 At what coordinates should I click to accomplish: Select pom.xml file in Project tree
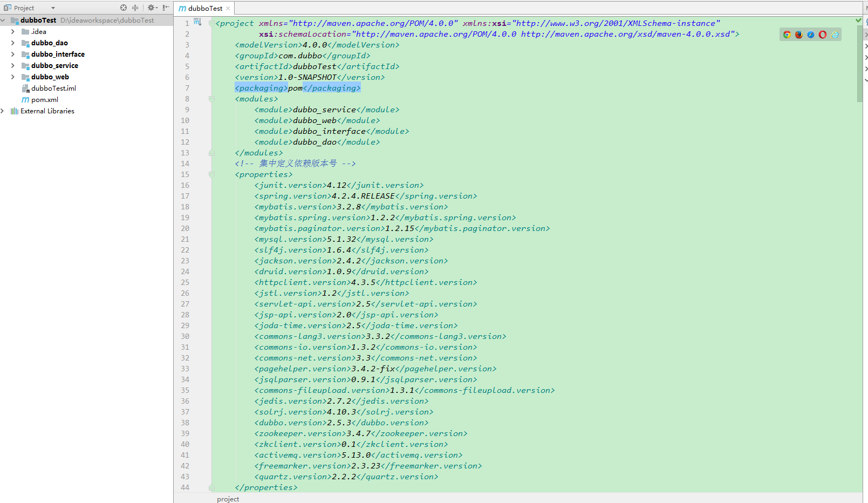pos(45,99)
